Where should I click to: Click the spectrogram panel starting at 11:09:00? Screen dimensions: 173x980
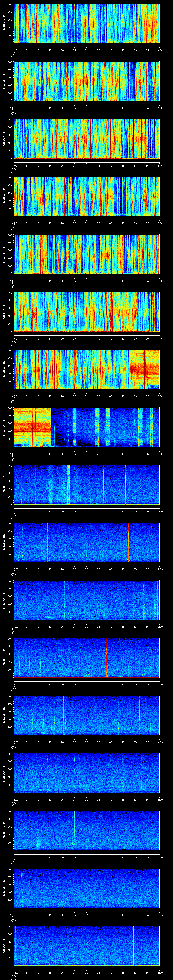pyautogui.click(x=86, y=485)
